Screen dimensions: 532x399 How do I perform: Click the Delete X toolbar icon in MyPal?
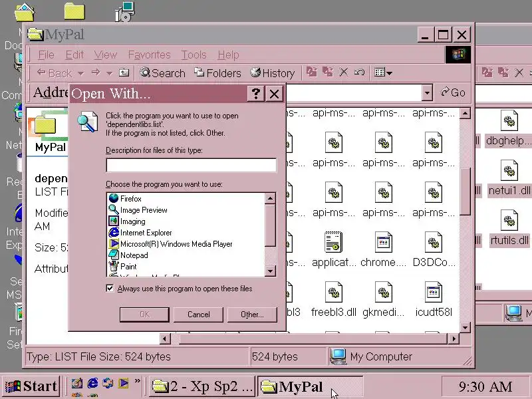click(344, 72)
